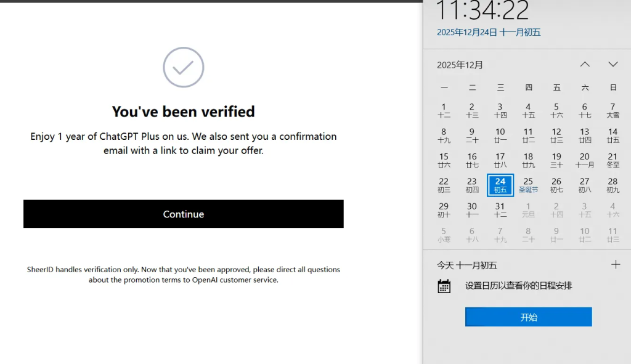Screen dimensions: 631x364
Task: Select December 21 冬至 date
Action: click(x=613, y=160)
